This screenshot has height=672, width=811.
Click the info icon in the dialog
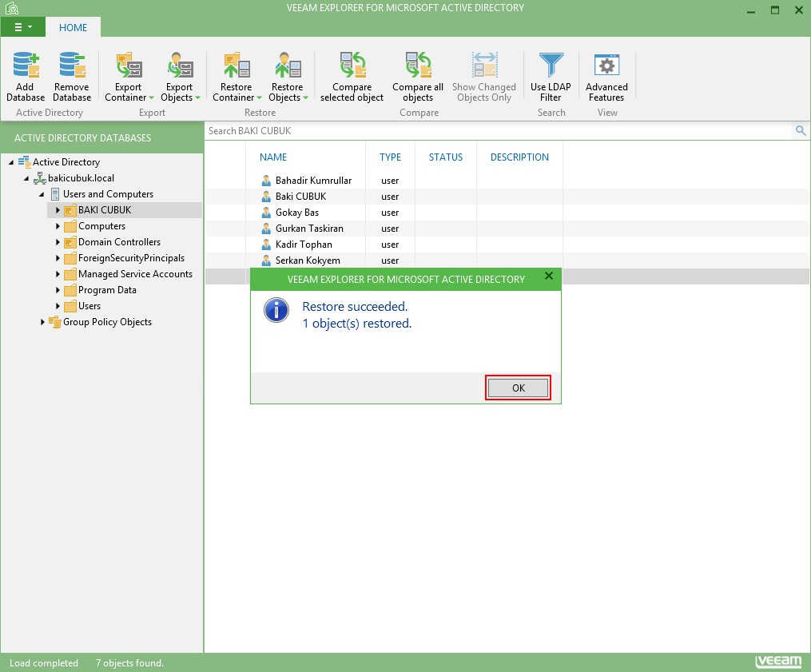pos(276,310)
